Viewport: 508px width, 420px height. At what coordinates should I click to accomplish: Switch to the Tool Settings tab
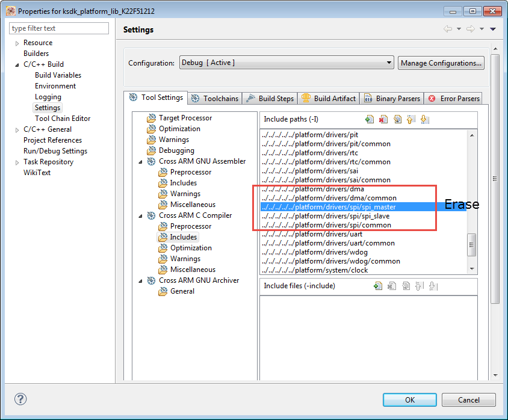pyautogui.click(x=156, y=97)
